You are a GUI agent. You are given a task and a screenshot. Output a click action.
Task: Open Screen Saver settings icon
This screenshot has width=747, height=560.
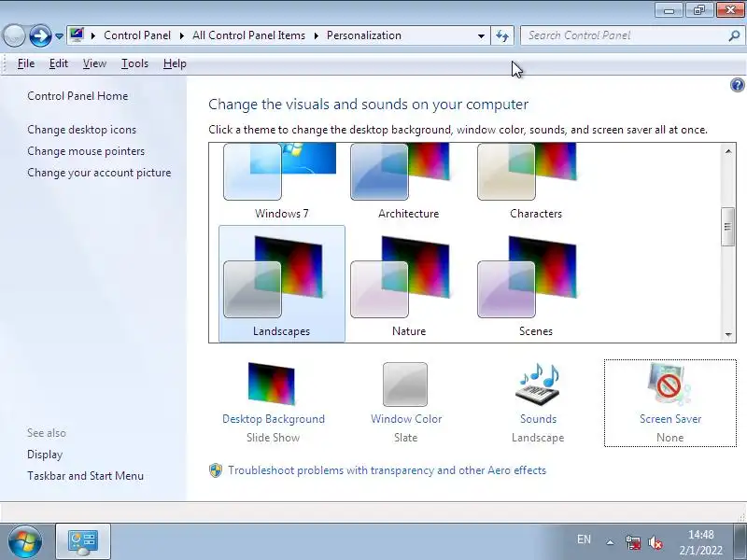(x=669, y=384)
